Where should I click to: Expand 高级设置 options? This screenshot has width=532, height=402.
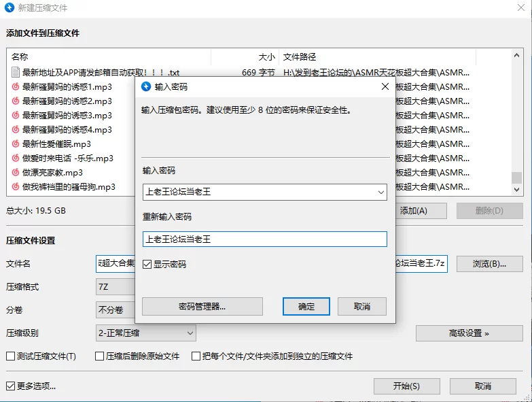[469, 333]
